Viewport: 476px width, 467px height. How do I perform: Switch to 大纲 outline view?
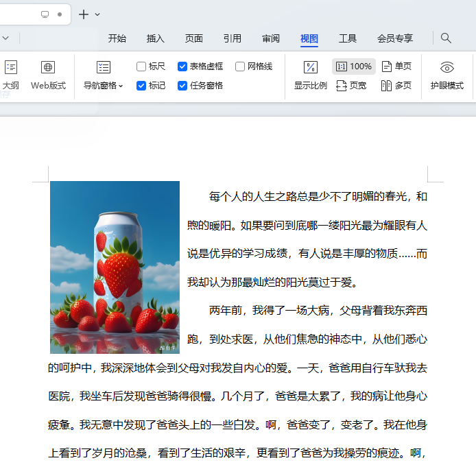click(10, 75)
